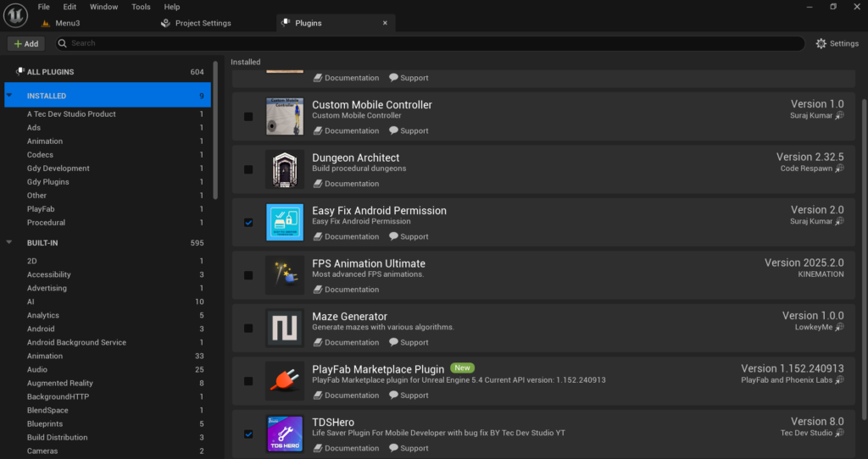Click the plugin search input field
The image size is (868, 459).
tap(430, 43)
